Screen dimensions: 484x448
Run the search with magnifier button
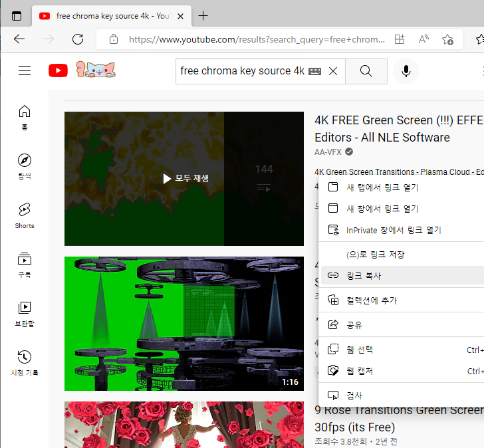(x=366, y=71)
